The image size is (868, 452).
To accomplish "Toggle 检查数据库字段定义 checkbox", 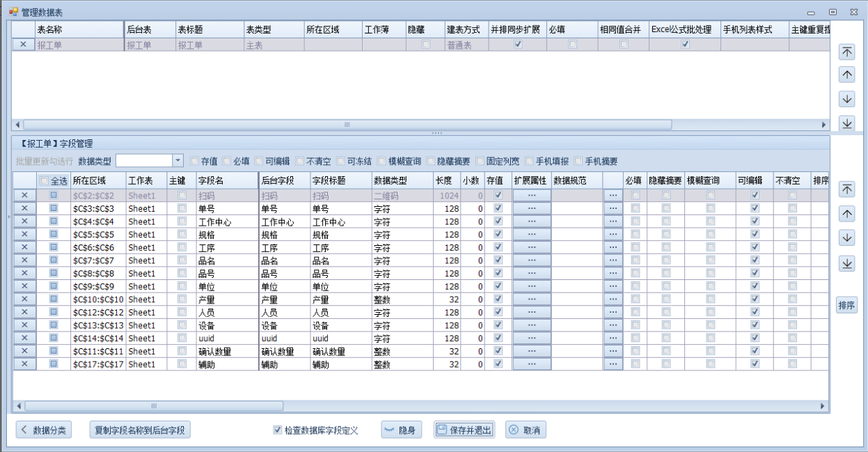I will [x=278, y=430].
